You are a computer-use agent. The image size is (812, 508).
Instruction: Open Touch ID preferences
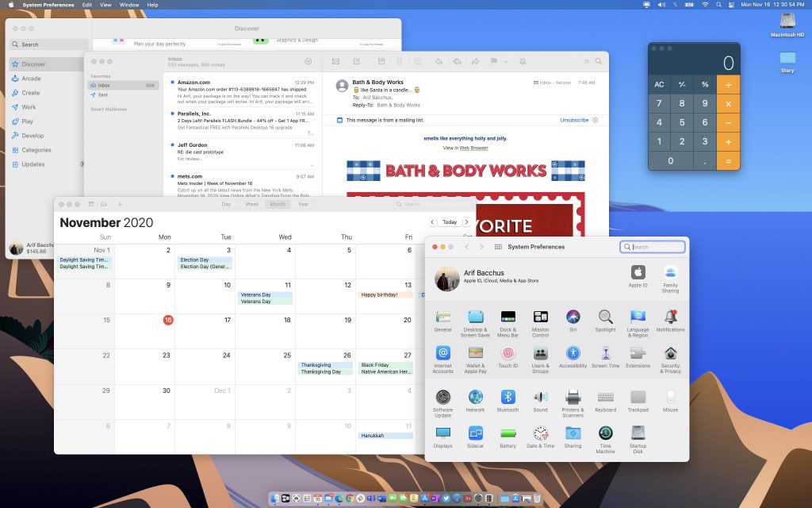click(x=507, y=357)
